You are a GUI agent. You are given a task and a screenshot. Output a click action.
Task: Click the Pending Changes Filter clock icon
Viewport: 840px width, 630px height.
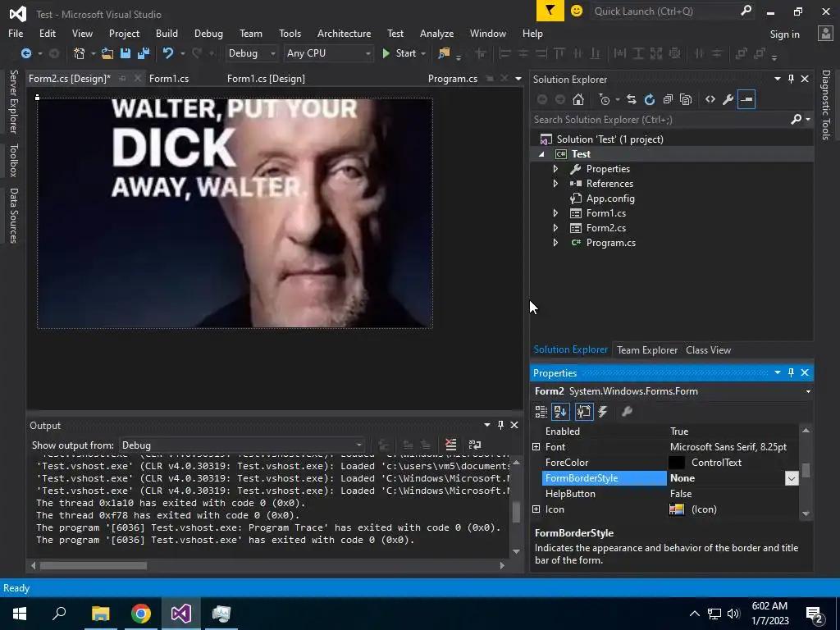click(605, 99)
